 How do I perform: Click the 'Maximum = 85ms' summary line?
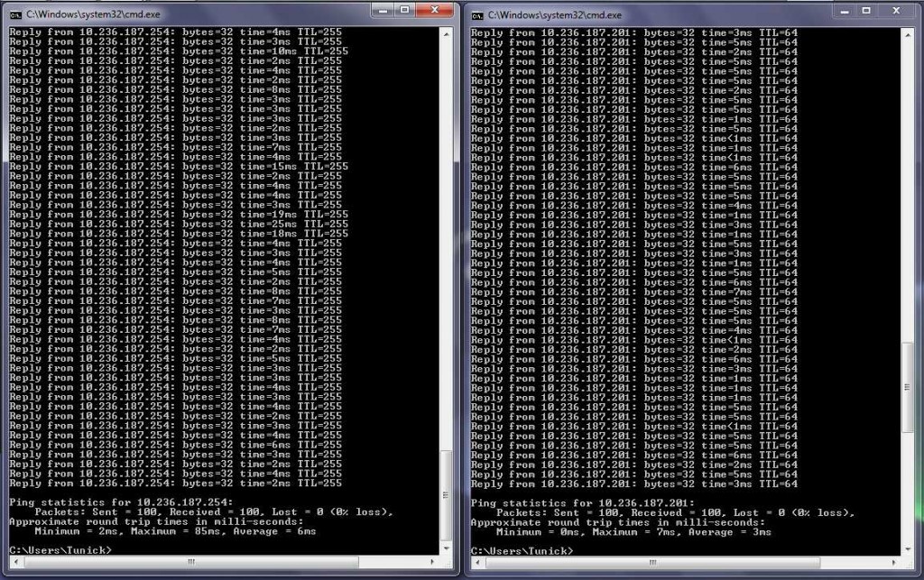click(175, 531)
